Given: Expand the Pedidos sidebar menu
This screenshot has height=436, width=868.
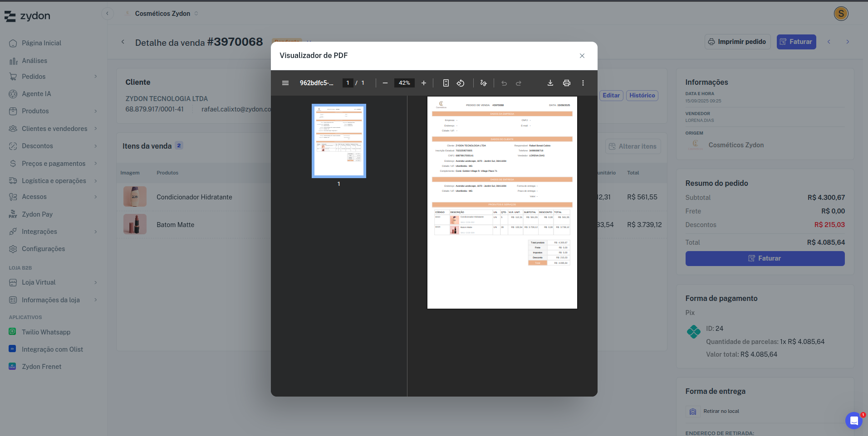Looking at the screenshot, I should click(x=54, y=77).
